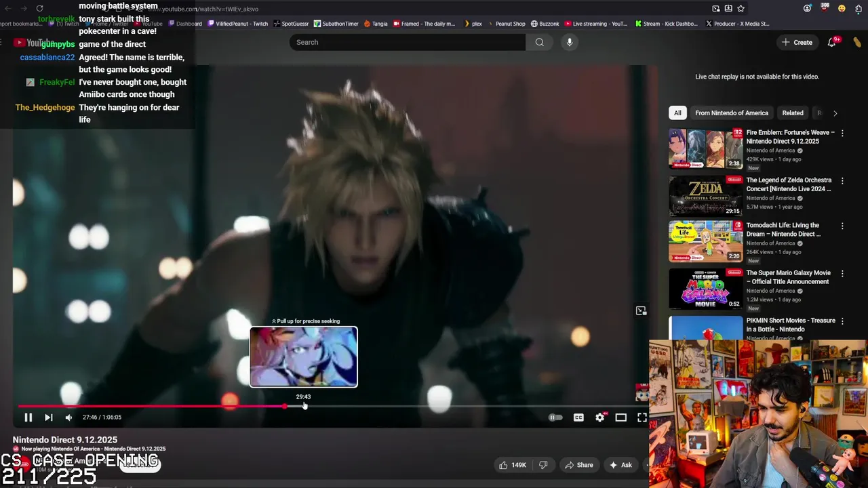Viewport: 868px width, 488px height.
Task: Mute the video volume
Action: 68,418
